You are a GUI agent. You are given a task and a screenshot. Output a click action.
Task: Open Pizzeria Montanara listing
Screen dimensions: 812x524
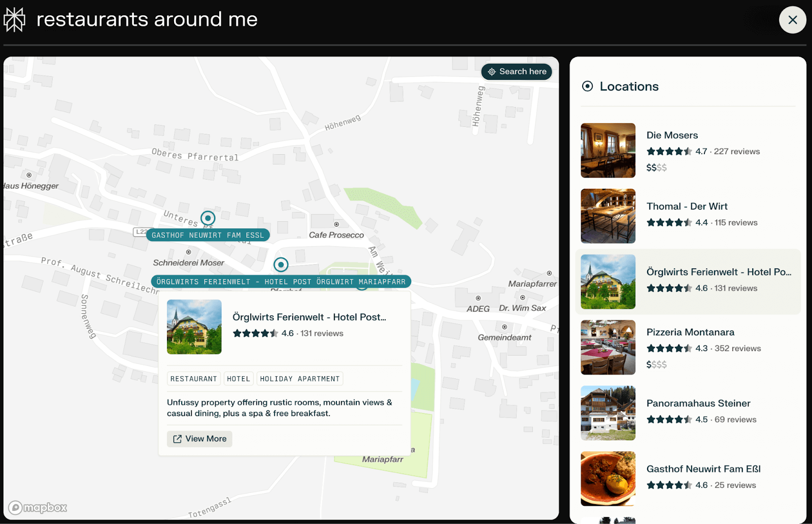[x=690, y=332]
